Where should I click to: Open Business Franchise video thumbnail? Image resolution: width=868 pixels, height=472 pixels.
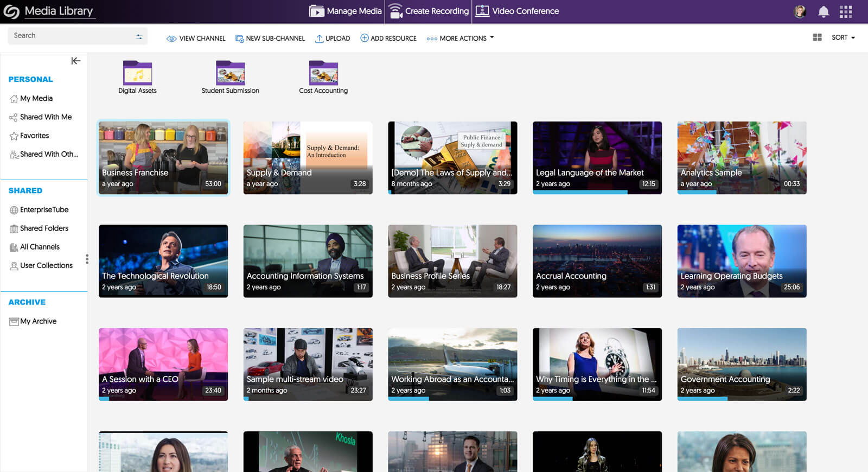[163, 158]
